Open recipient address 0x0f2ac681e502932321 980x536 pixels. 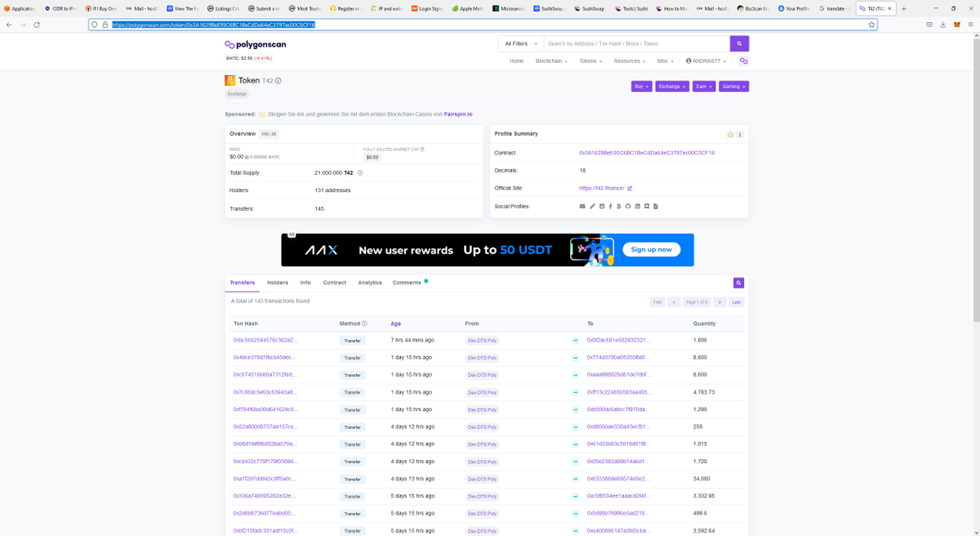[x=618, y=340]
